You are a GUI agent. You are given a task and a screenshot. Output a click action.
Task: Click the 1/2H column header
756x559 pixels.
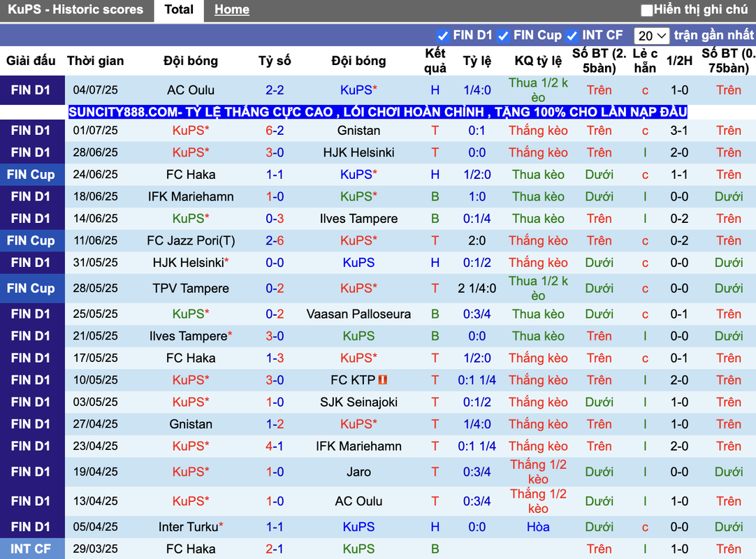[679, 61]
